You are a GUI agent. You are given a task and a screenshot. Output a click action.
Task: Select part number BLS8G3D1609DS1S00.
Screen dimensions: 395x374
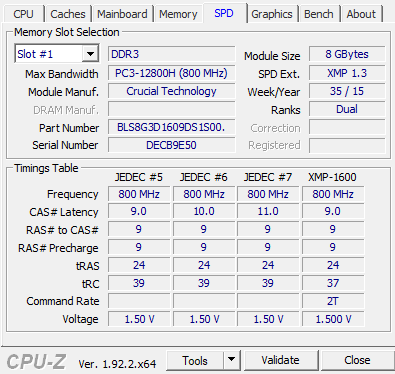click(171, 127)
